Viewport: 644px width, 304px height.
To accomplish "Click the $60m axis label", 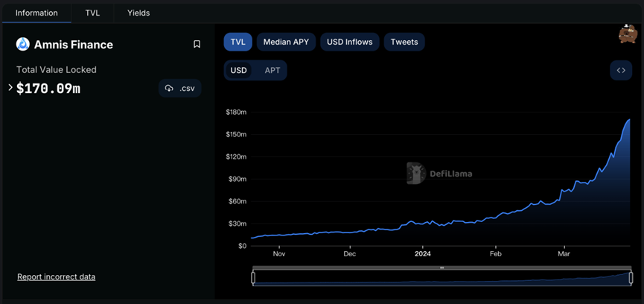I will click(237, 201).
